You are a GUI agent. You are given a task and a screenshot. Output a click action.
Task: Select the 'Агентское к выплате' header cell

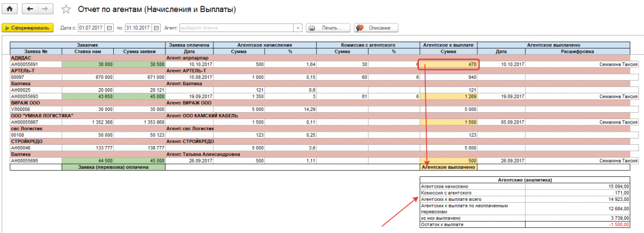point(448,45)
